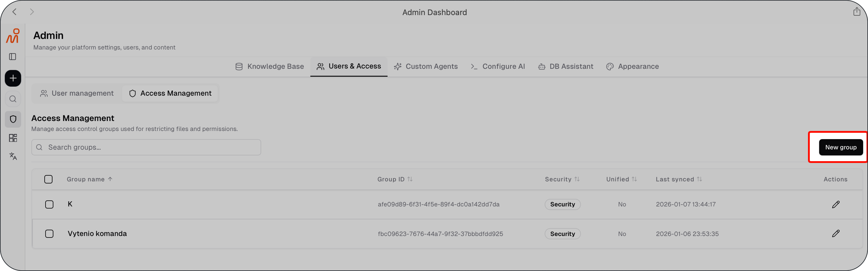Edit the Vytenio komanda group via pencil icon

[x=836, y=234]
